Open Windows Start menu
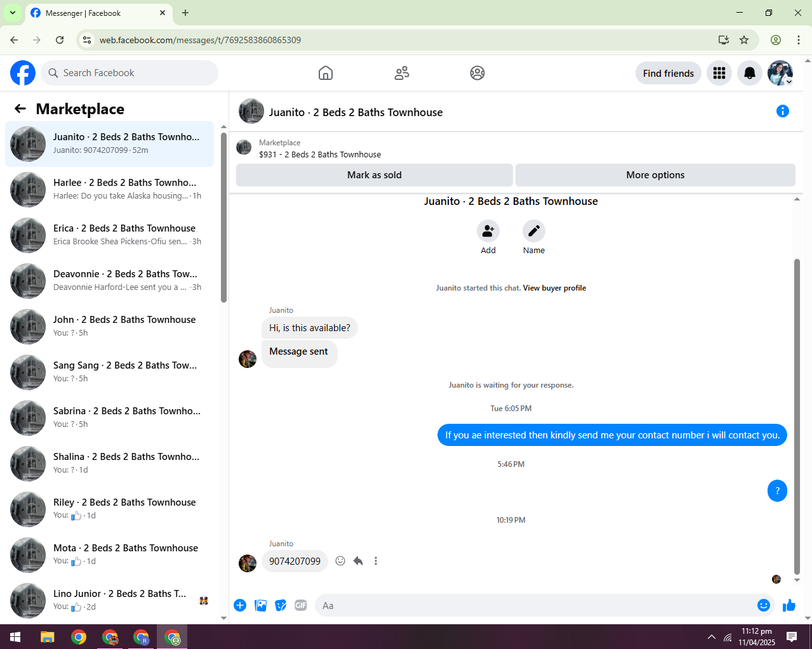 click(15, 637)
